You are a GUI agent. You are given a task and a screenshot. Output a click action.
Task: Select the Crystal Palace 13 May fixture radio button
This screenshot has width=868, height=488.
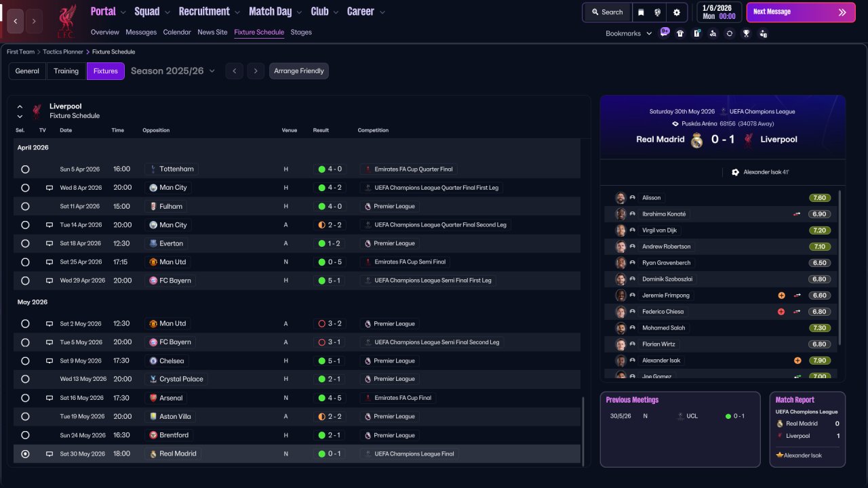pyautogui.click(x=25, y=379)
